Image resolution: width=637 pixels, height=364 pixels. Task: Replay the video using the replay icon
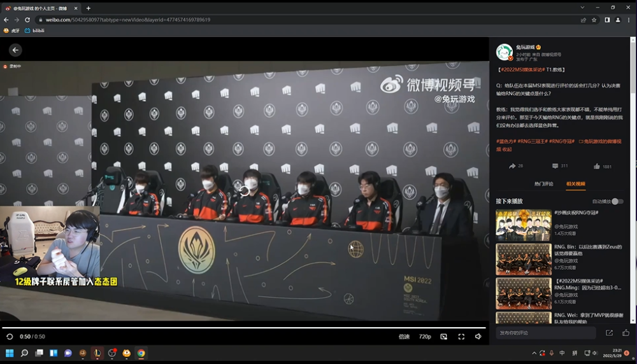click(x=9, y=337)
